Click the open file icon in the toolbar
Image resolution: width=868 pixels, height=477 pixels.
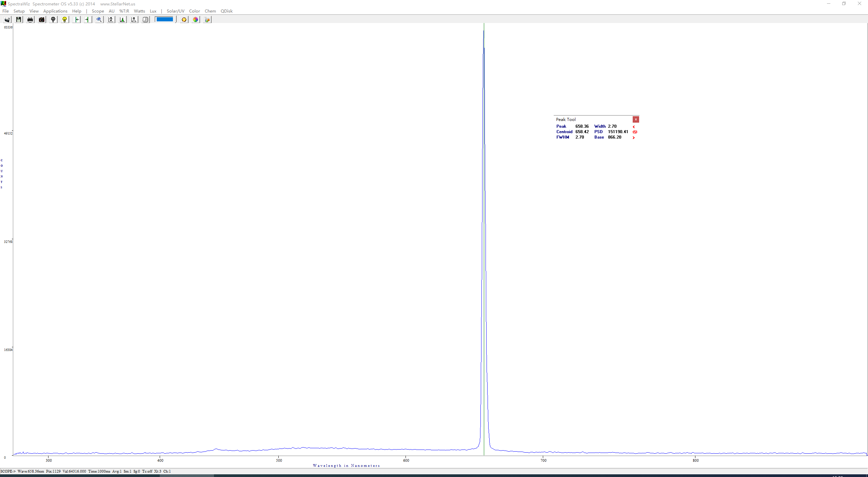coord(7,20)
